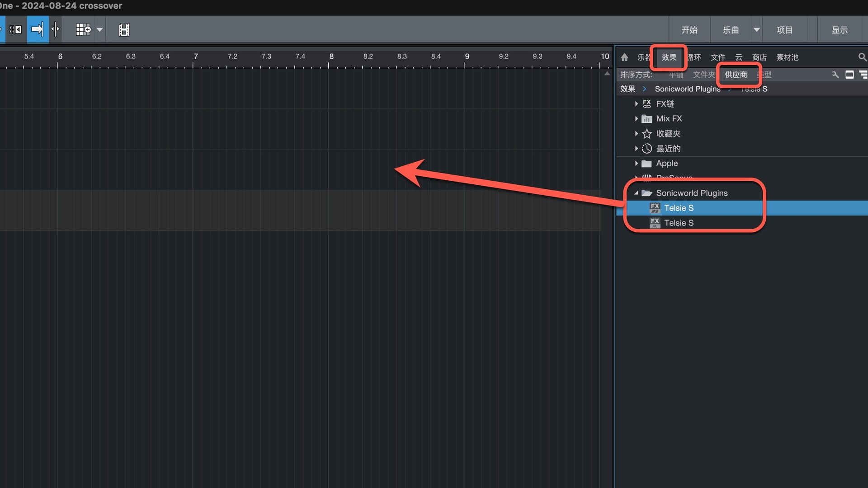The height and width of the screenshot is (488, 868).
Task: Open browser search magnifier icon
Action: coord(862,57)
